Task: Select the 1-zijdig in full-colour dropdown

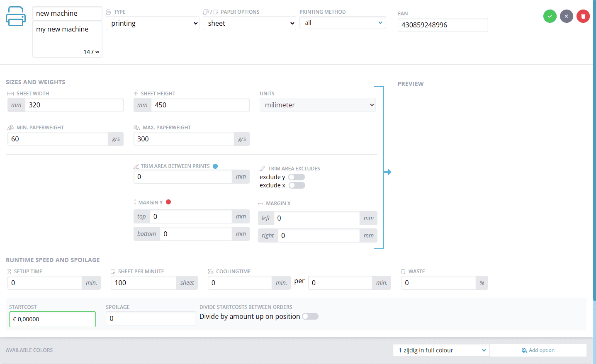Action: [441, 350]
